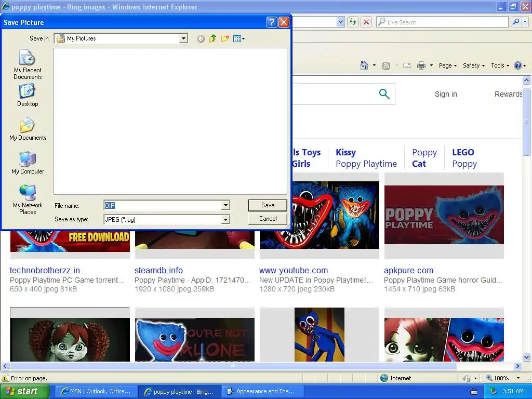Click the Windows Start button
This screenshot has width=532, height=399.
tap(25, 391)
